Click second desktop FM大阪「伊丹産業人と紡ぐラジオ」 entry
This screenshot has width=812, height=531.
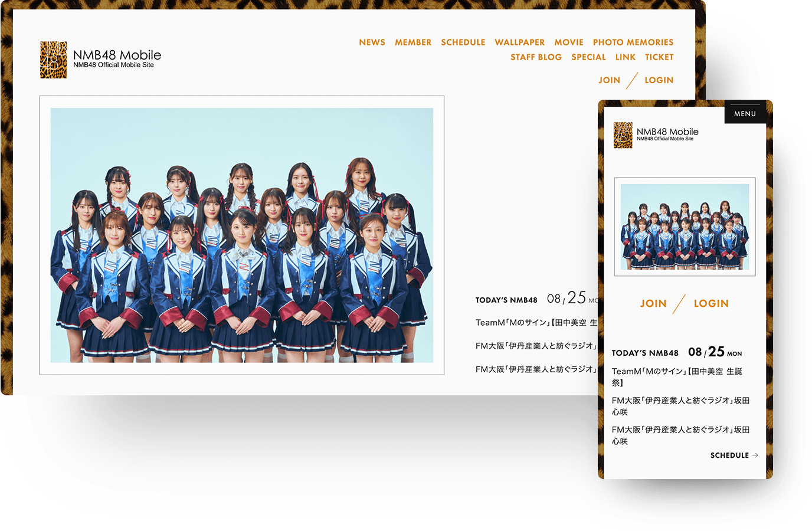coord(536,369)
